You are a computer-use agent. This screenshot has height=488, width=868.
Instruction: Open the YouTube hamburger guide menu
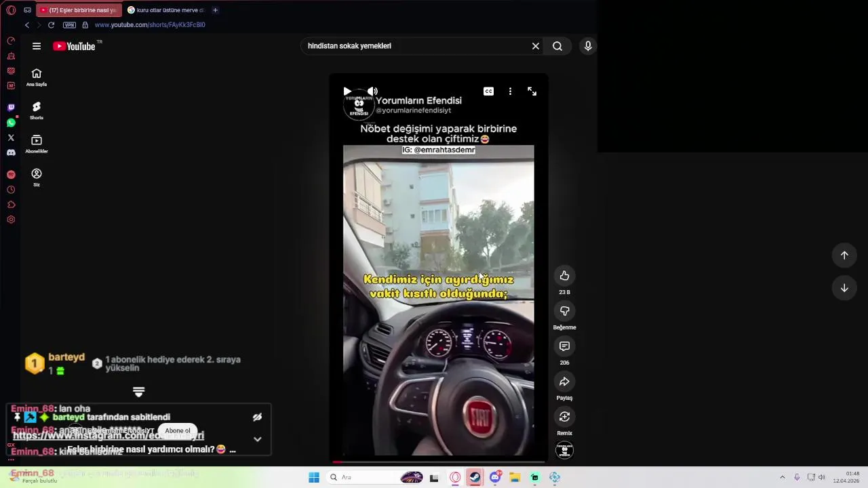point(37,46)
